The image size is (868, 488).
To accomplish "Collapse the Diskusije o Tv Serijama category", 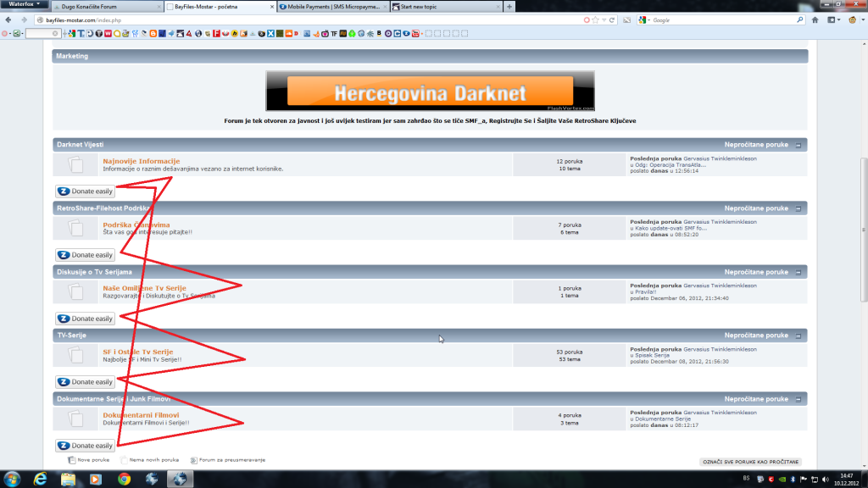I will pyautogui.click(x=798, y=272).
